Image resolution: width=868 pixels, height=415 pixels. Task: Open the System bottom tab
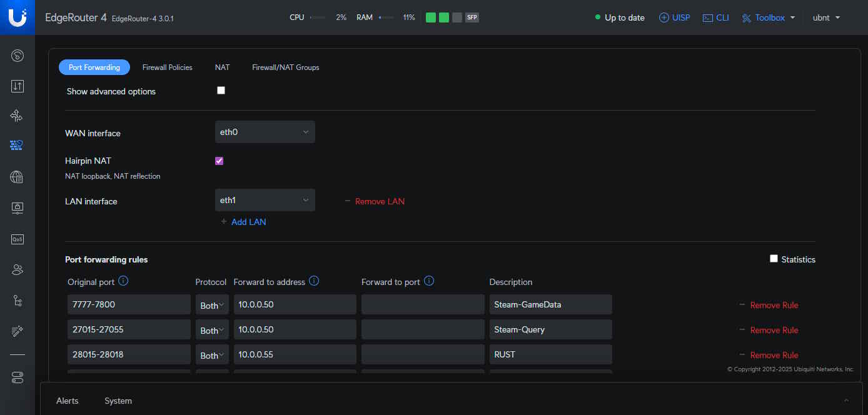(118, 401)
